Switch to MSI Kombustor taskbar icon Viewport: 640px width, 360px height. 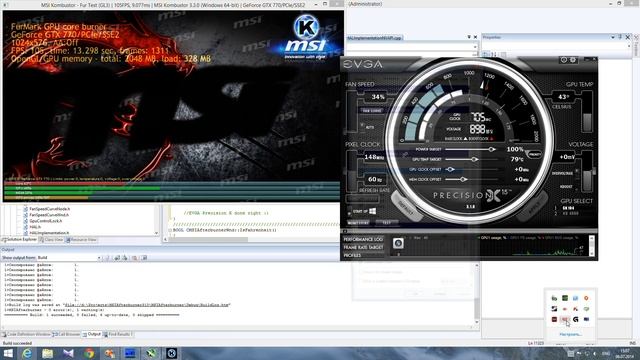coord(171,353)
